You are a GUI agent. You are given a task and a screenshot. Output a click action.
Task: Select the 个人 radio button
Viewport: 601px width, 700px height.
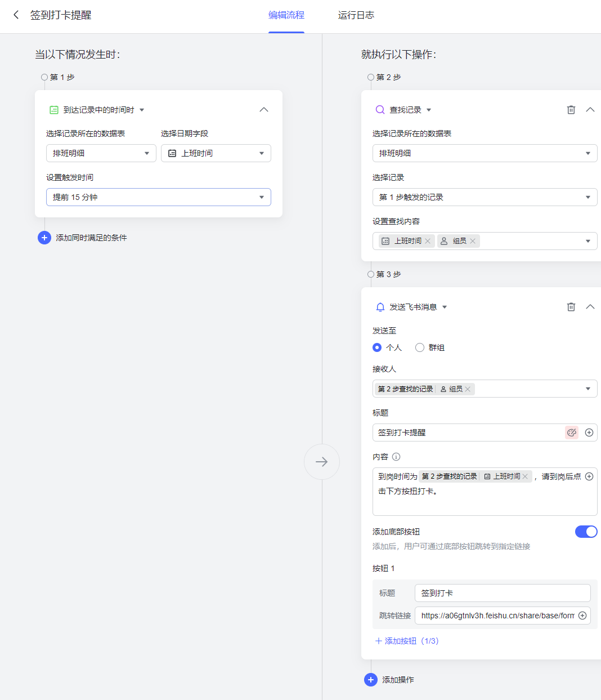tap(377, 347)
